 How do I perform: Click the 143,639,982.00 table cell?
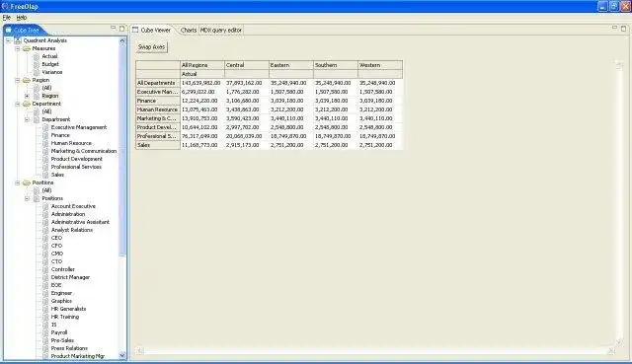pyautogui.click(x=201, y=83)
